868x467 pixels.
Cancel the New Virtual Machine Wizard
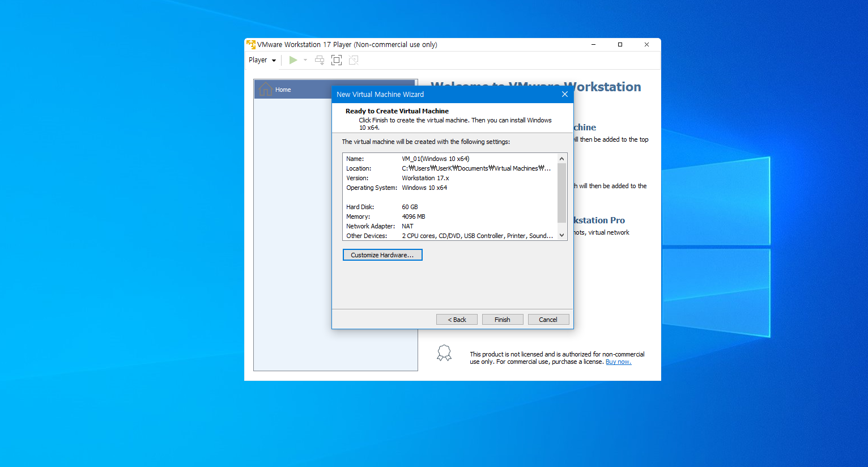pos(548,320)
